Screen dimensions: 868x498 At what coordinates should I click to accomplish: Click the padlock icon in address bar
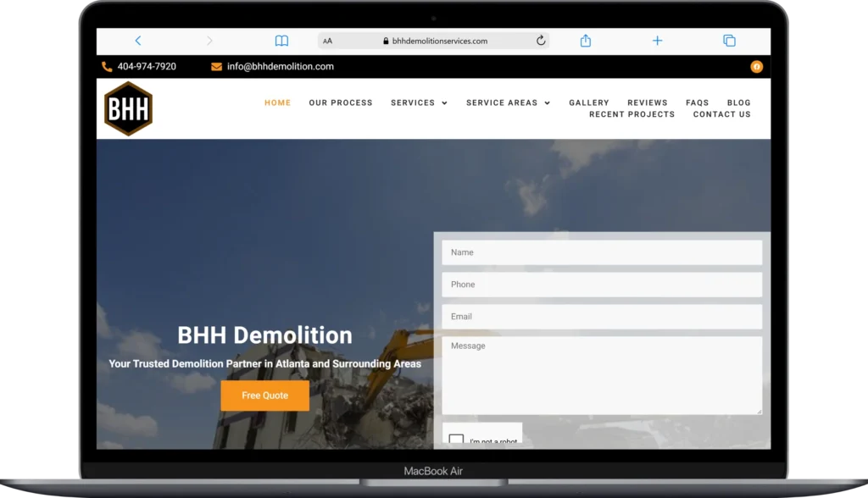386,41
